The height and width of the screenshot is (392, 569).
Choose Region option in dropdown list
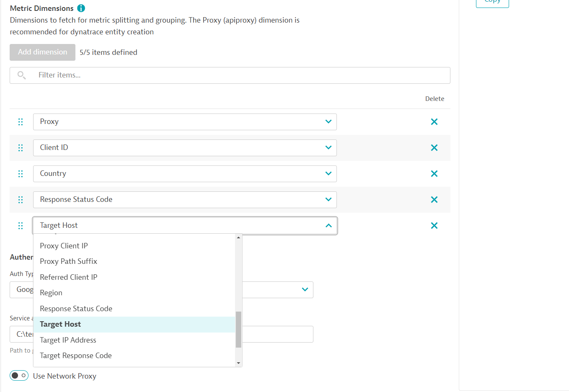134,293
